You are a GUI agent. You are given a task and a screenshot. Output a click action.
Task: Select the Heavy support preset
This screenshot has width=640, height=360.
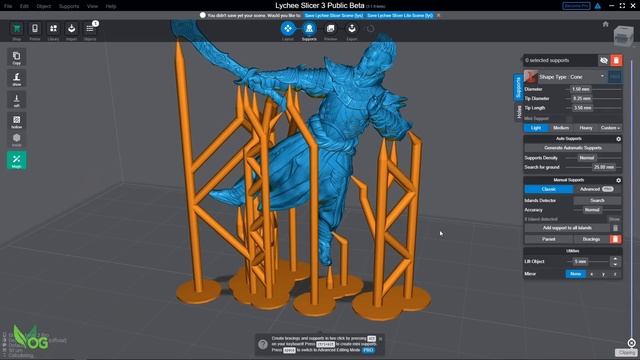click(586, 128)
